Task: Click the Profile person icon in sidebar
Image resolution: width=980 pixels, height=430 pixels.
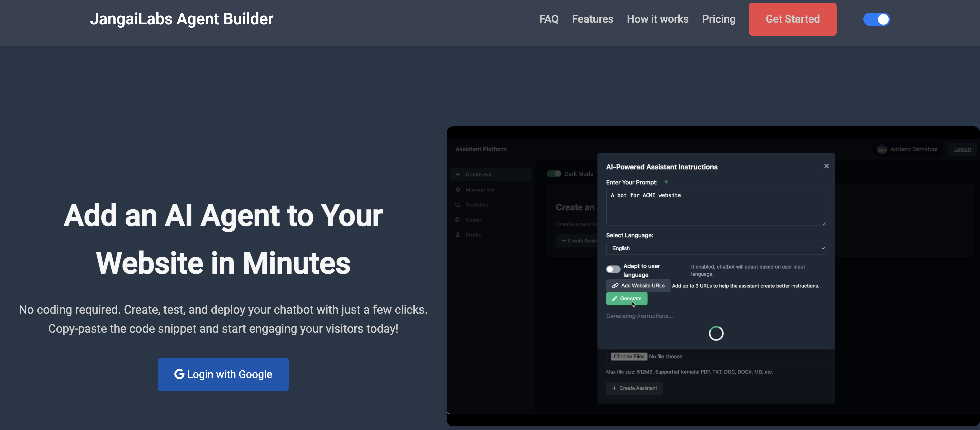Action: [458, 235]
